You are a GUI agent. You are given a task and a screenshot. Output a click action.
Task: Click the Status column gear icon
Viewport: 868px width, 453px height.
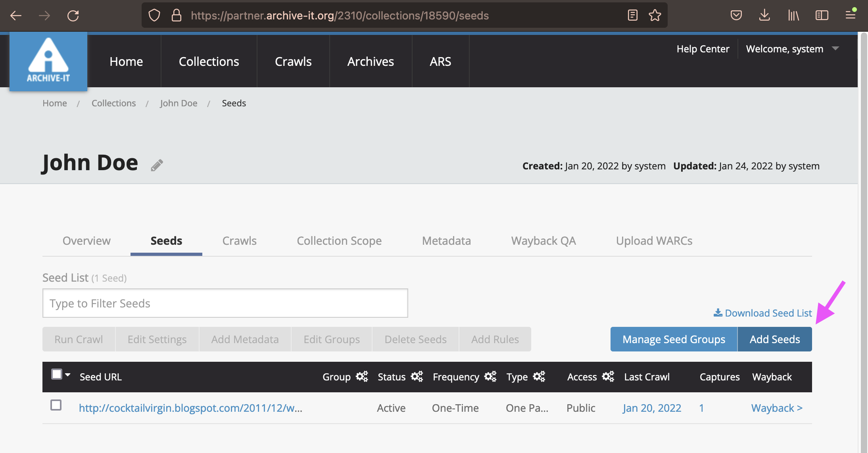click(x=417, y=376)
